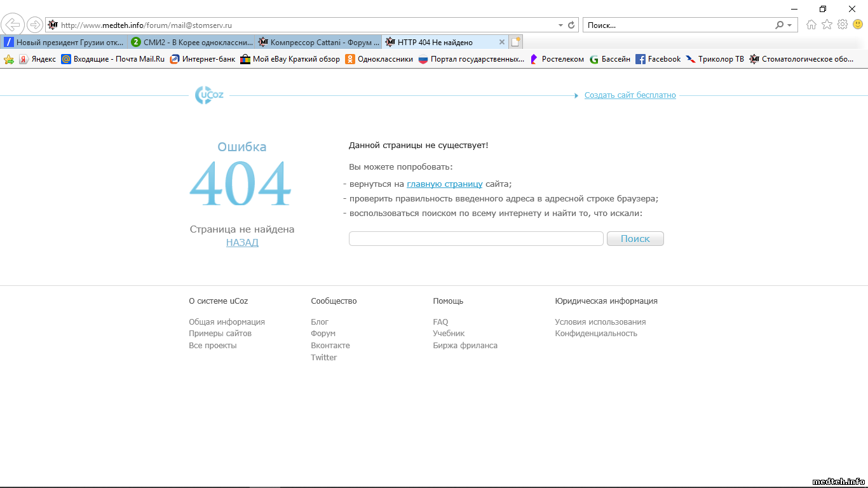Screen dimensions: 868x488
Task: Open the Home page icon
Action: click(x=811, y=25)
